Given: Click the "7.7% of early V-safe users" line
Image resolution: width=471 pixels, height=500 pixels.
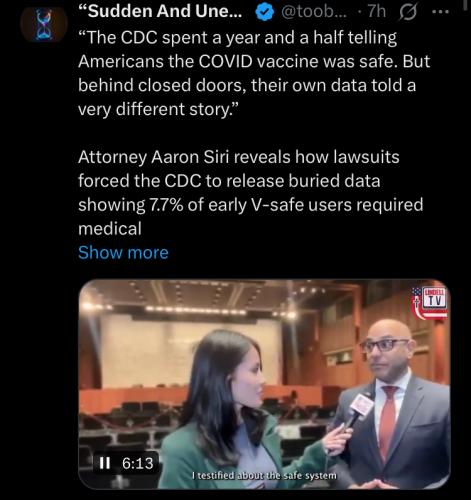Looking at the screenshot, I should (x=250, y=205).
